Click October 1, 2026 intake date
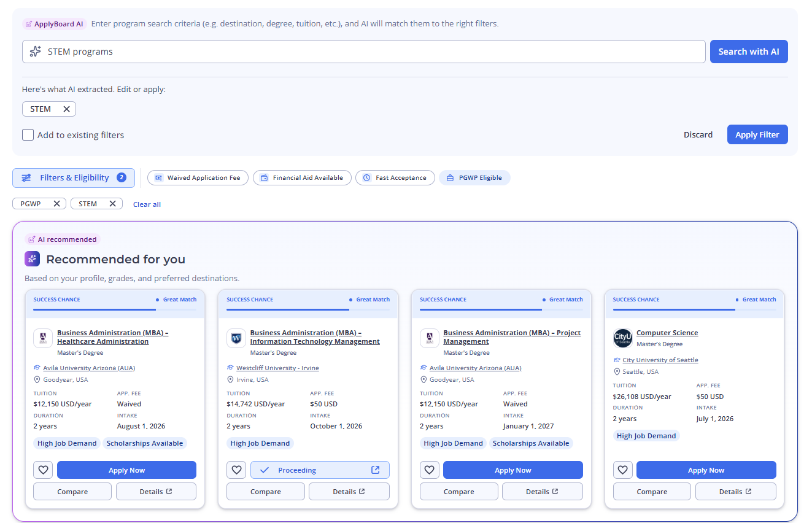 [x=336, y=426]
